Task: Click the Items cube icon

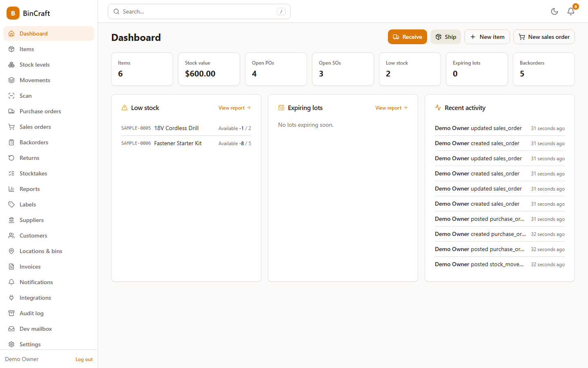Action: (11, 49)
